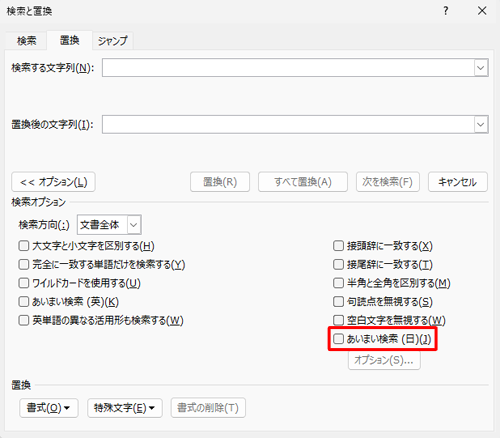
Task: Toggle 空白文字を無視する checkbox
Action: coord(338,320)
